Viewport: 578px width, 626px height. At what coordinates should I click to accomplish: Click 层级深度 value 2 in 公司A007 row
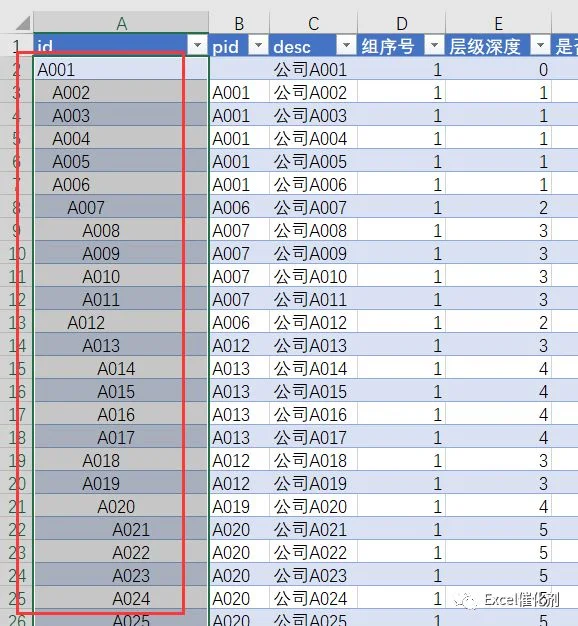[499, 208]
